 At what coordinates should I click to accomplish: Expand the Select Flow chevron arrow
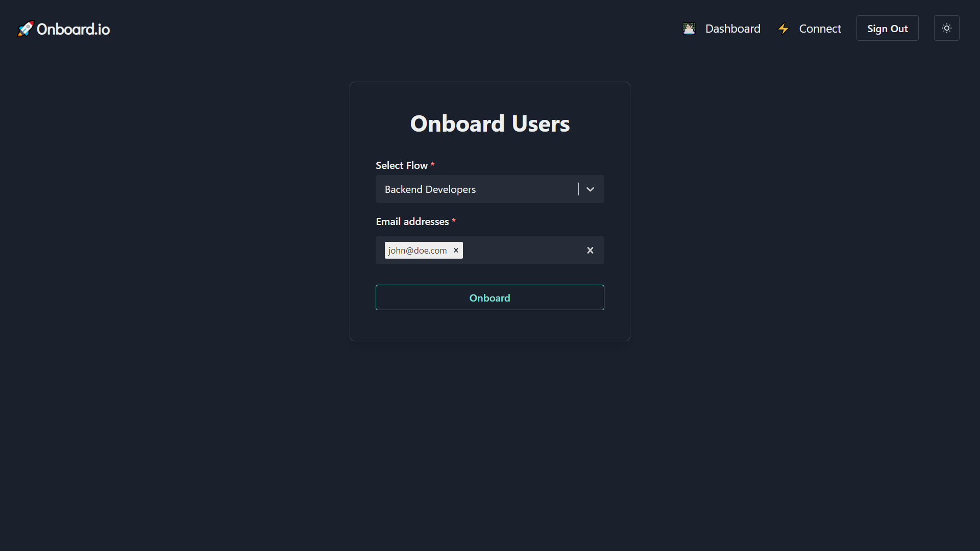[590, 189]
